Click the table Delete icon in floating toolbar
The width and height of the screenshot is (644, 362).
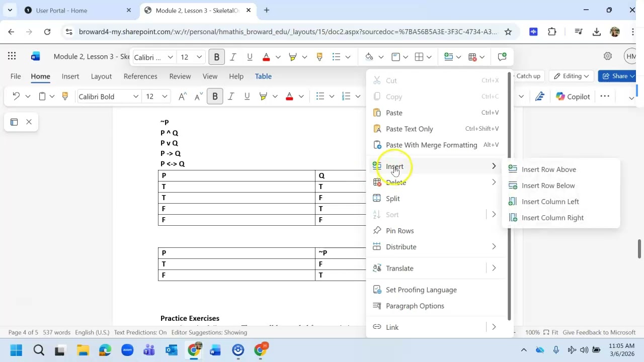coord(472,57)
